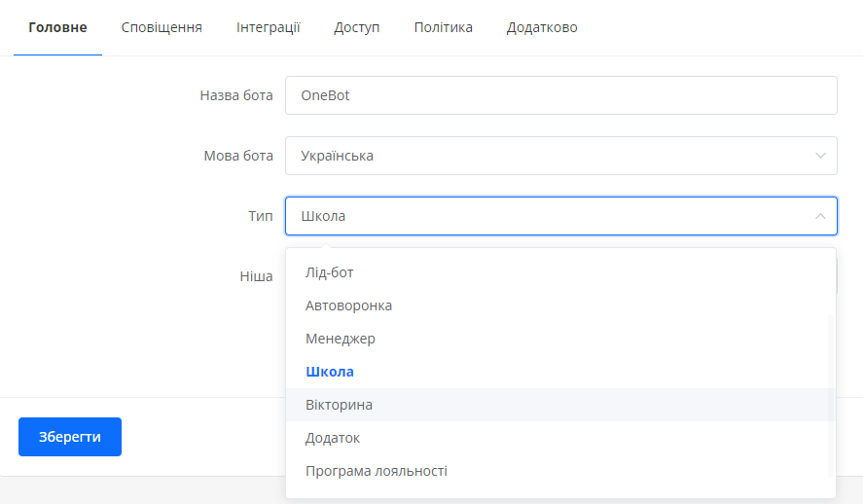863x504 pixels.
Task: Click the Головне tab
Action: pos(57,27)
